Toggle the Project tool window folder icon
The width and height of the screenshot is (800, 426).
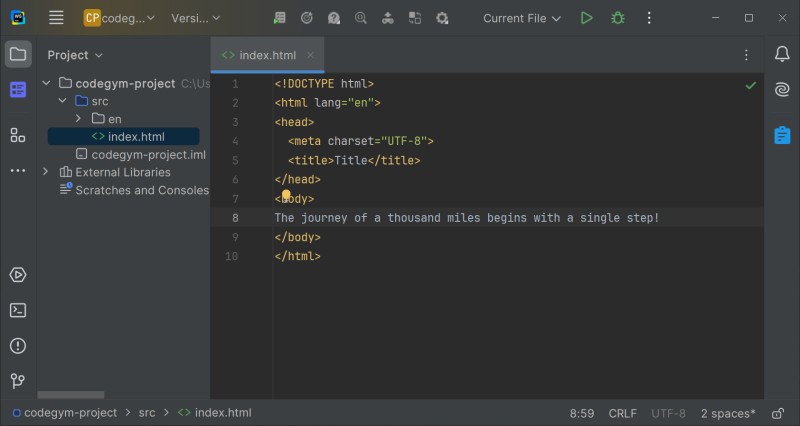pos(18,54)
